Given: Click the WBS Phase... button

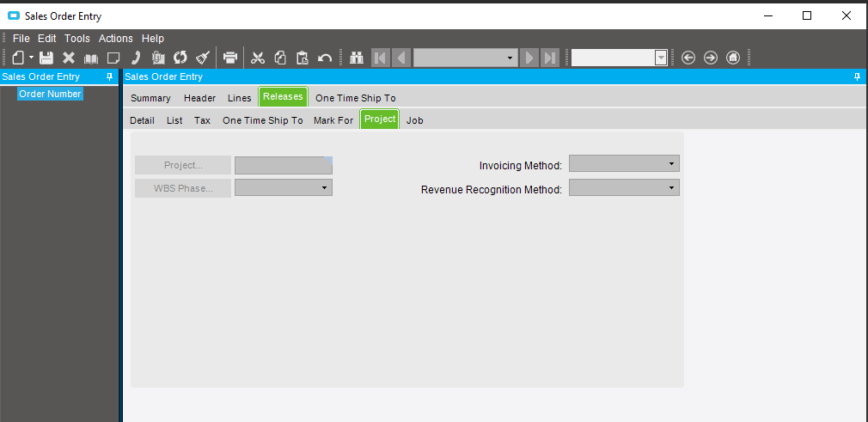Looking at the screenshot, I should [x=183, y=188].
